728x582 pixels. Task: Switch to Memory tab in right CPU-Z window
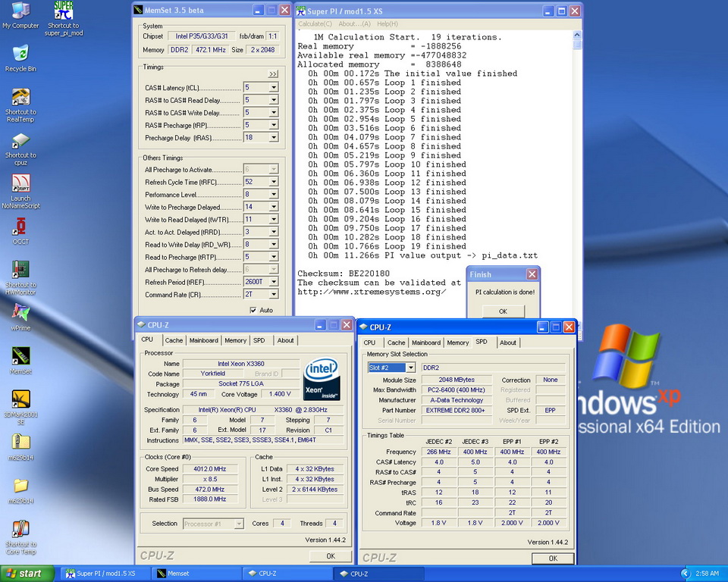click(458, 343)
